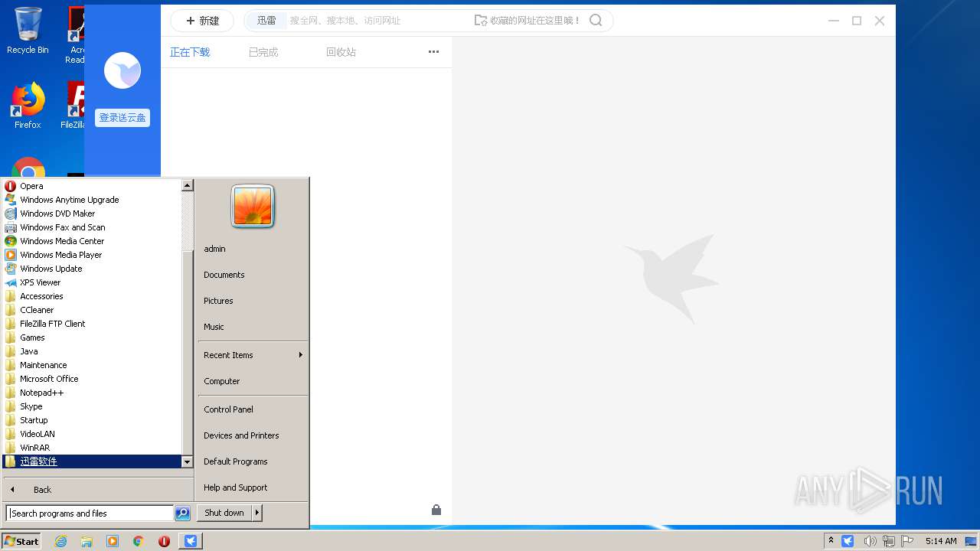Open the Shut down options arrow
Screen dimensions: 980x551
click(257, 513)
